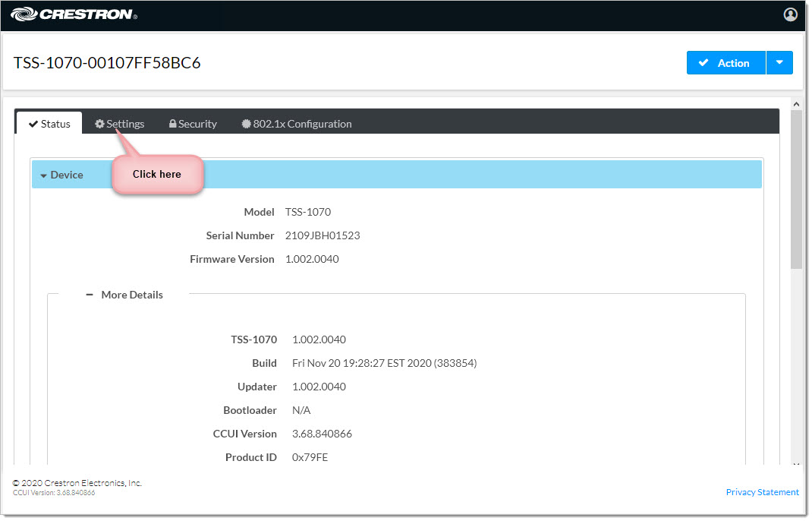
Task: Open the Privacy Statement link
Action: click(762, 492)
